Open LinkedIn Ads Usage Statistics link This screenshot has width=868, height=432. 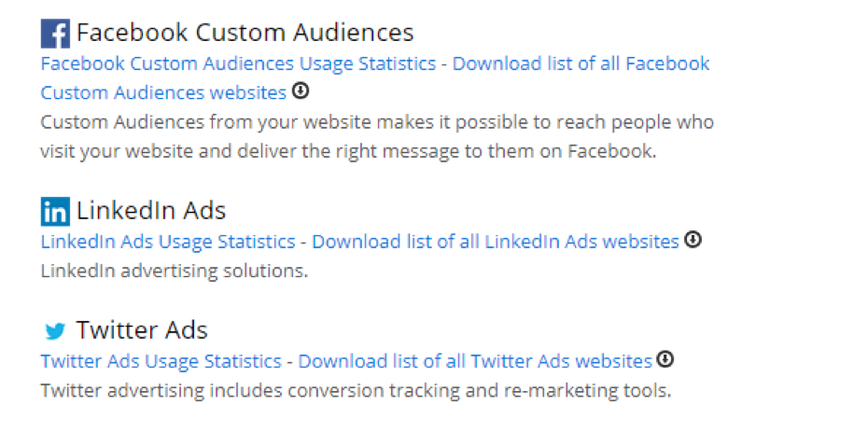(168, 242)
